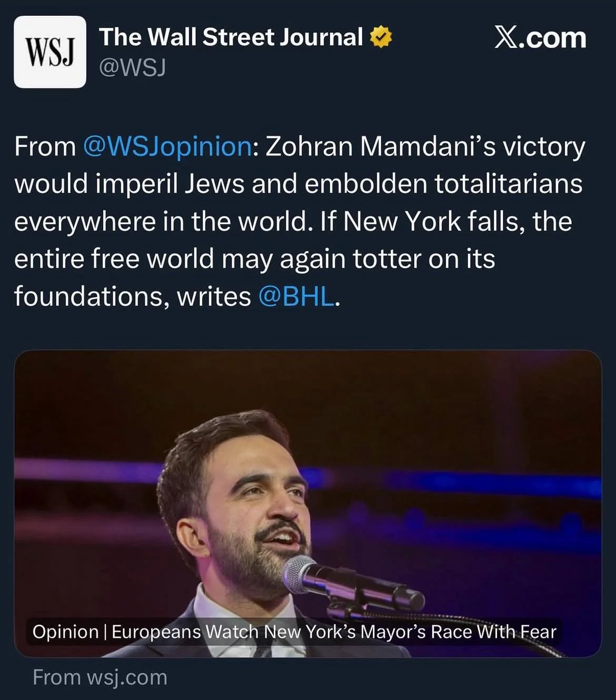
Task: Click the words "Zohran Mamdani's victory" in the post
Action: click(x=425, y=146)
